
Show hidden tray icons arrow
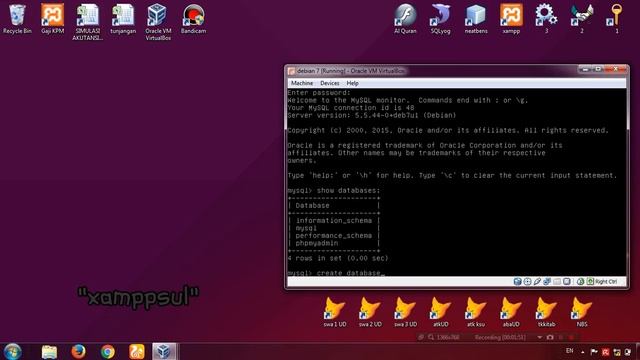tap(583, 352)
